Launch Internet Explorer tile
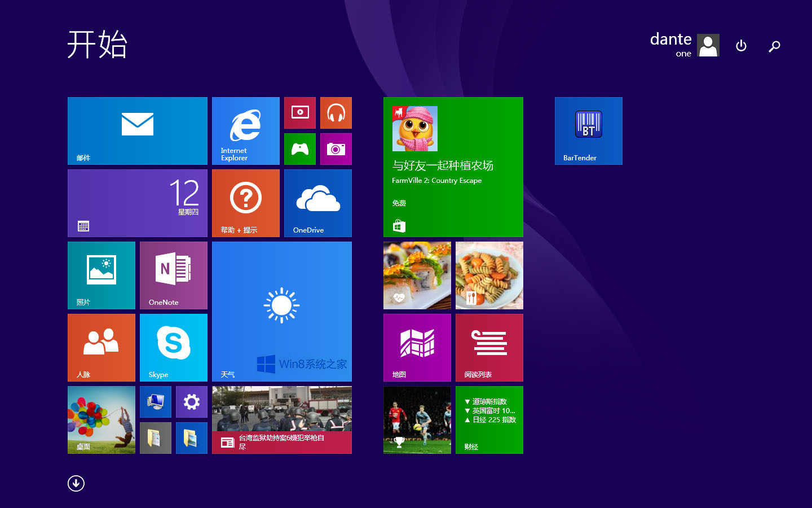Screen dimensions: 812x508 tap(246, 131)
